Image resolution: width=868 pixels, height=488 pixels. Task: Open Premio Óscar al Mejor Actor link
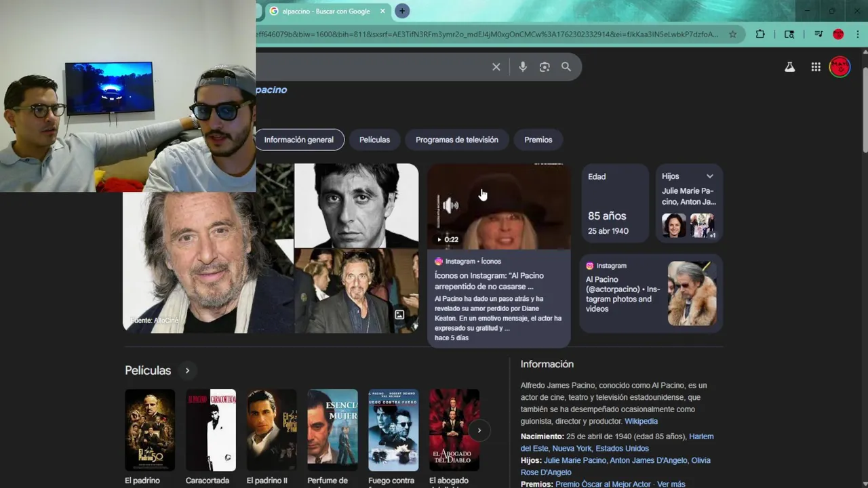click(x=603, y=484)
